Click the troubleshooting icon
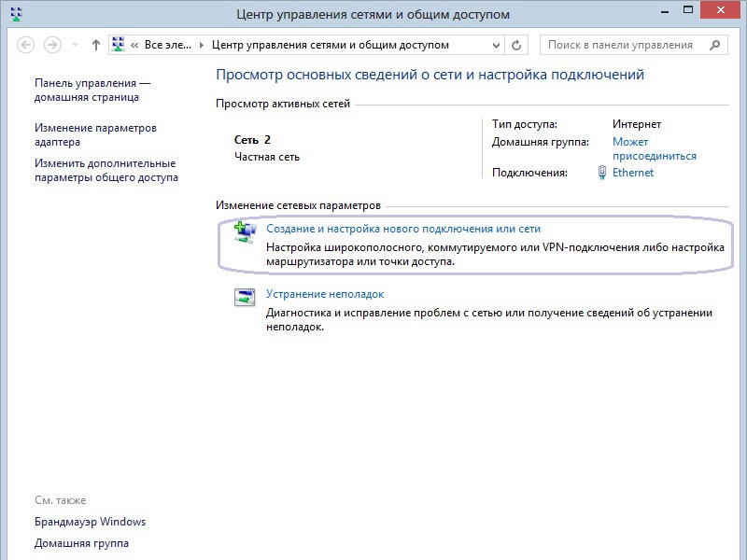 (x=245, y=297)
